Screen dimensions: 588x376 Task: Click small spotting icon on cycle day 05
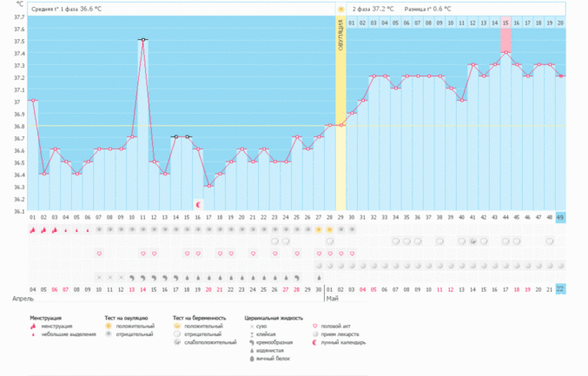click(76, 230)
